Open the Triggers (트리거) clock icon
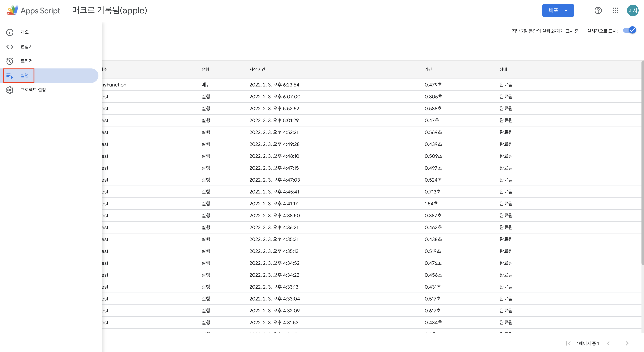Screen dimensions: 644x352 [10, 61]
